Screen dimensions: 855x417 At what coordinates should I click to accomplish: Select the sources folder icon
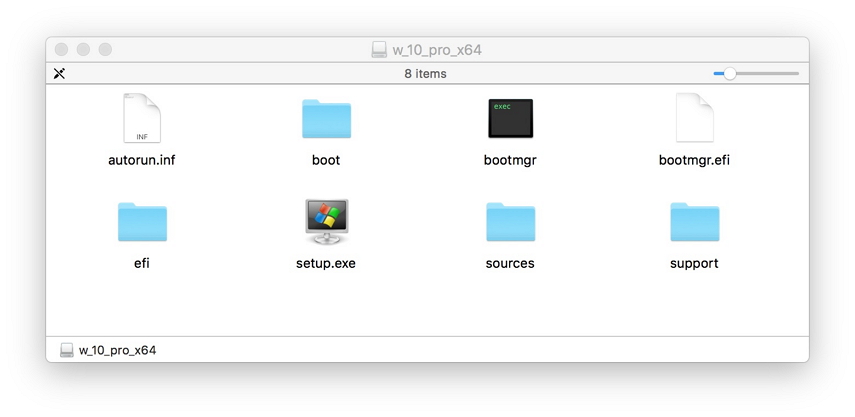point(510,222)
